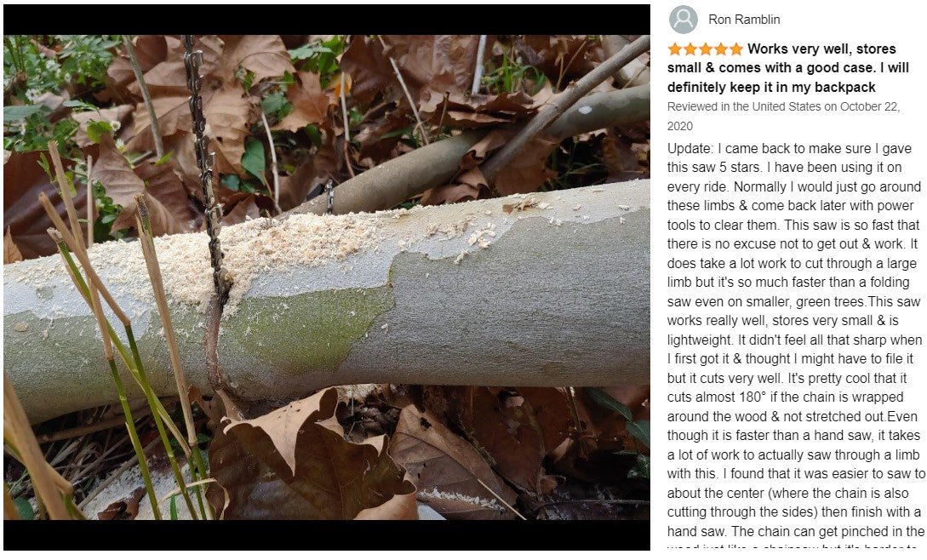This screenshot has height=560, width=927.
Task: Click the black bar below the photo
Action: (326, 535)
